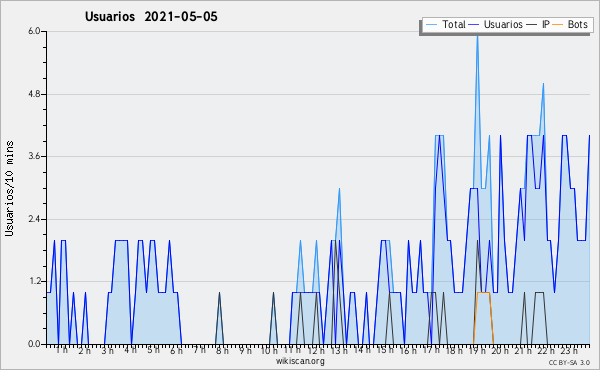Click the y-axis label '2.4'
This screenshot has height=370, width=600.
point(34,219)
